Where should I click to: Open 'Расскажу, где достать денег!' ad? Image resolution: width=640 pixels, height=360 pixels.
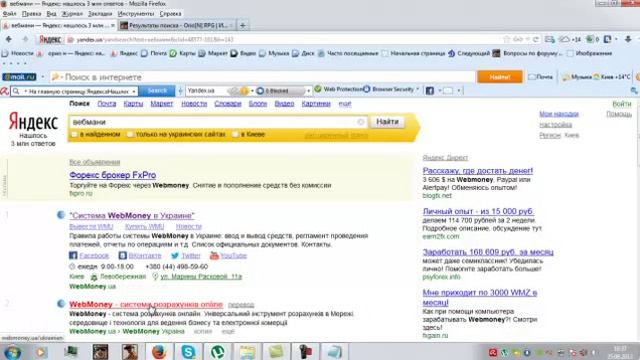point(478,171)
